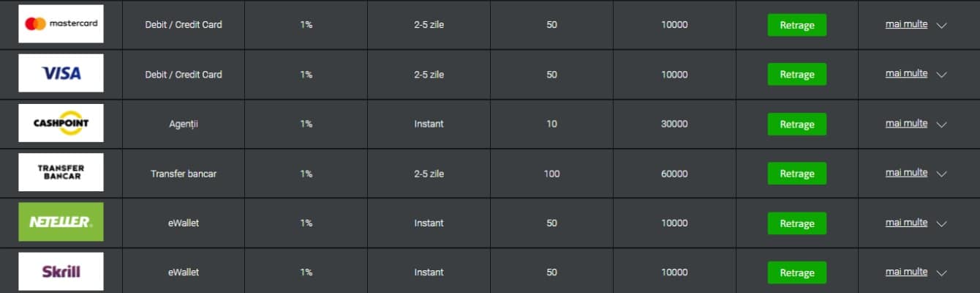Click Retrage button for Neteller

[x=797, y=223]
